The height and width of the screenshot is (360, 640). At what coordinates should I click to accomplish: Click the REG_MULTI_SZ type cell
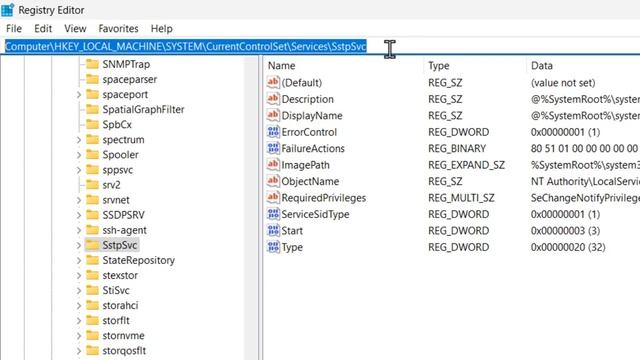461,198
